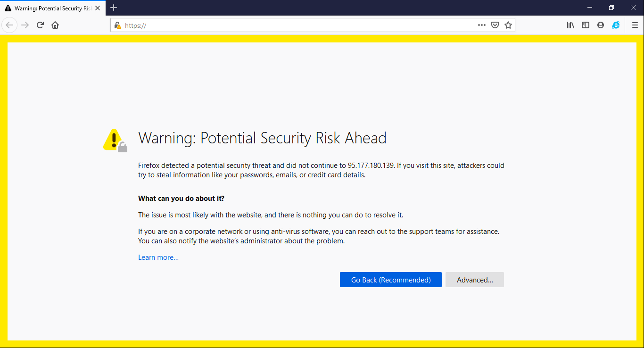Viewport: 644px width, 348px height.
Task: Select the Warning: Potential Security Risk tab
Action: pos(52,8)
